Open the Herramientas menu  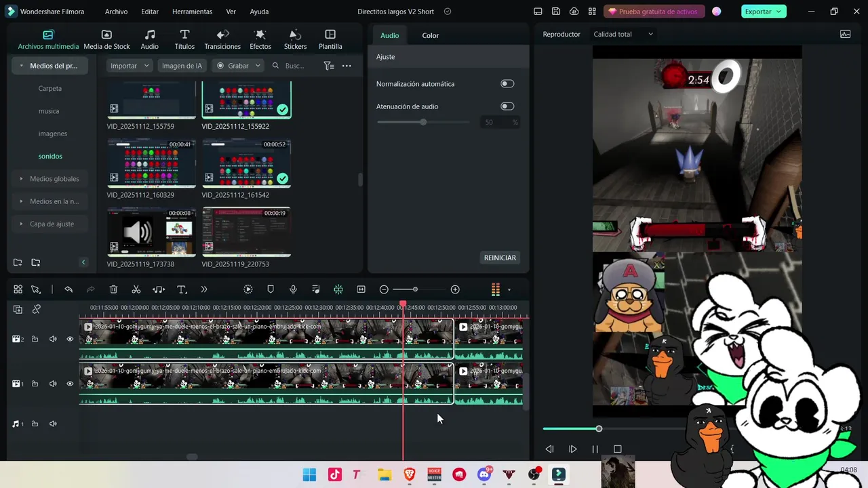192,12
